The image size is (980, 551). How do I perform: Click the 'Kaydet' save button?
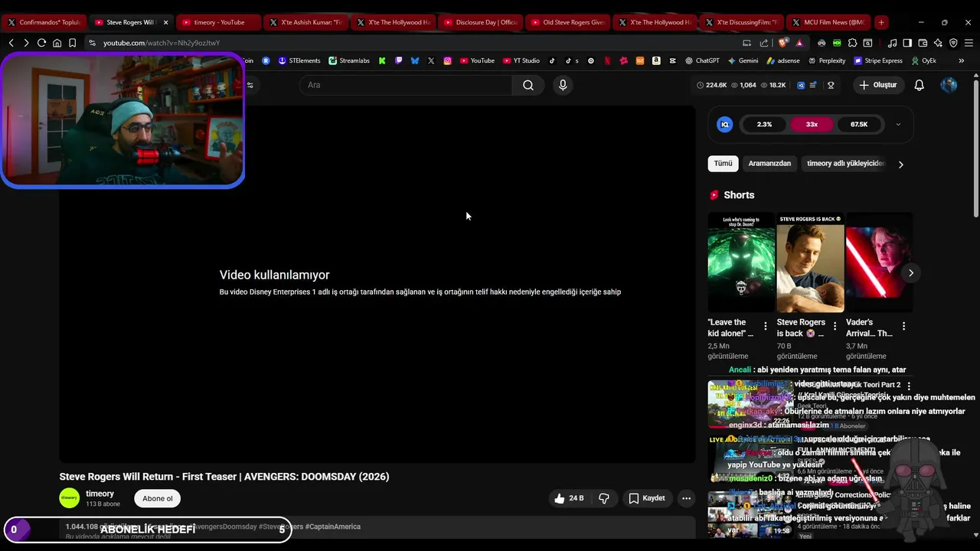647,498
